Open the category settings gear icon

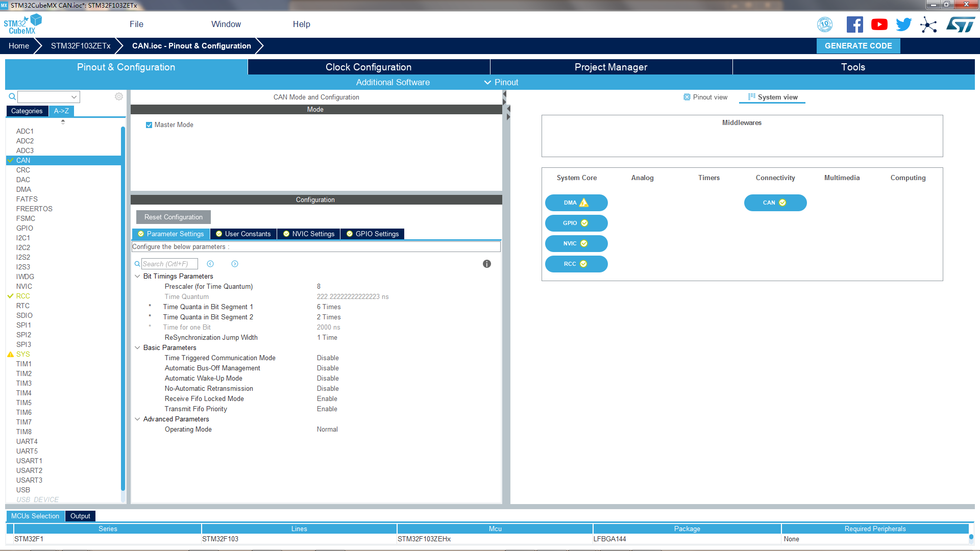tap(119, 96)
